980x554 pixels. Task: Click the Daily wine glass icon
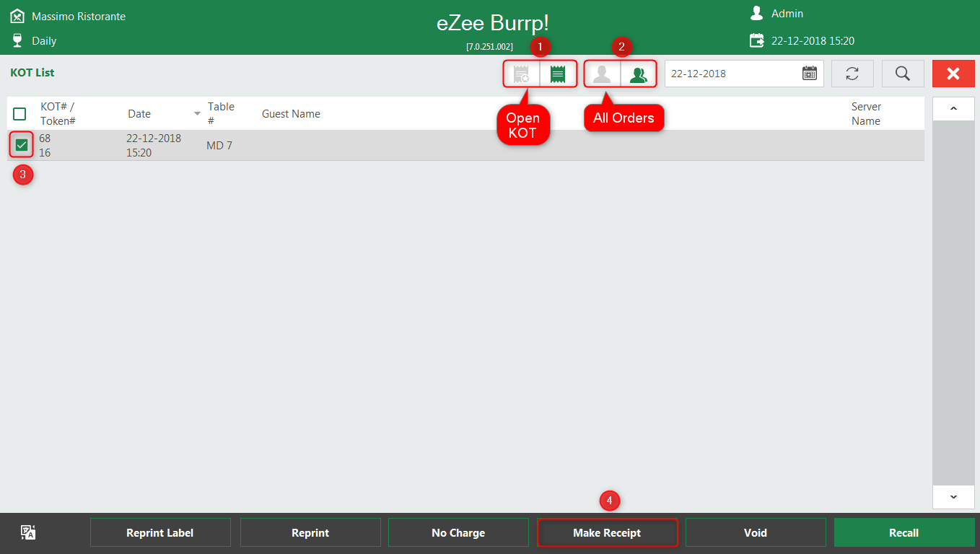17,40
